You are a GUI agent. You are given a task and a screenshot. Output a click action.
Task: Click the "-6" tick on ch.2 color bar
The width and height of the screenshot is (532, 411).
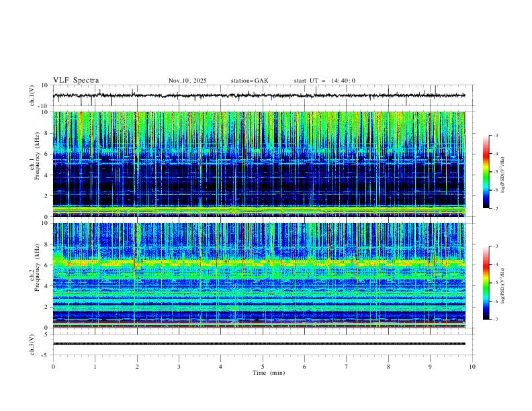click(495, 301)
